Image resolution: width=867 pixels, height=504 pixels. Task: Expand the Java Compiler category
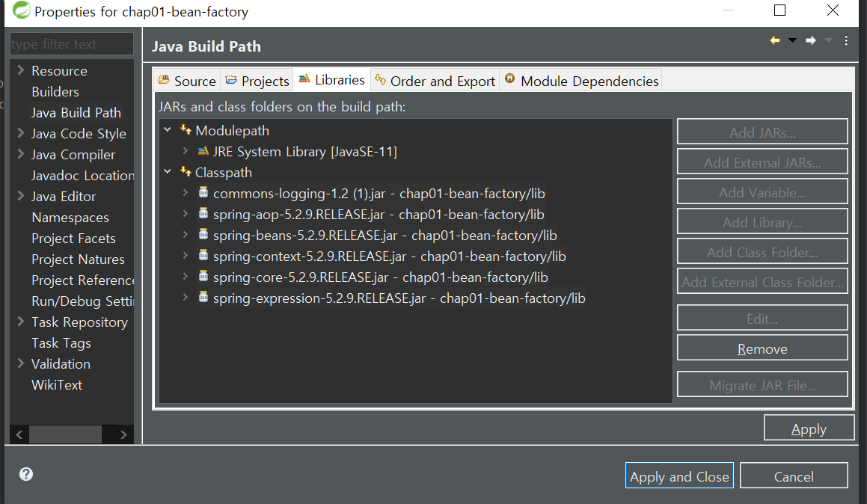click(x=21, y=154)
